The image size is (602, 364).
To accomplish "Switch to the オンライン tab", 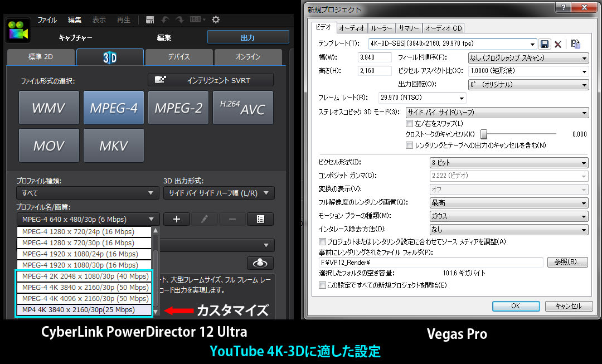I will [248, 57].
